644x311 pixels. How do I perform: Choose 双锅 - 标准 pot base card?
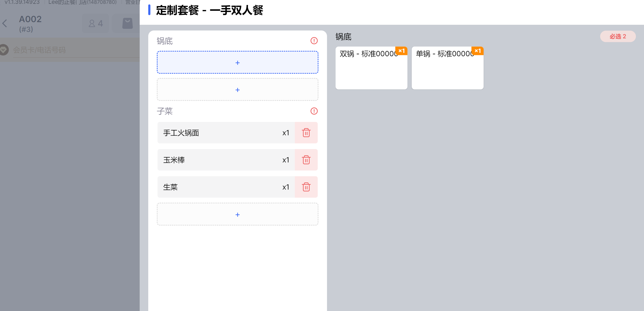371,68
